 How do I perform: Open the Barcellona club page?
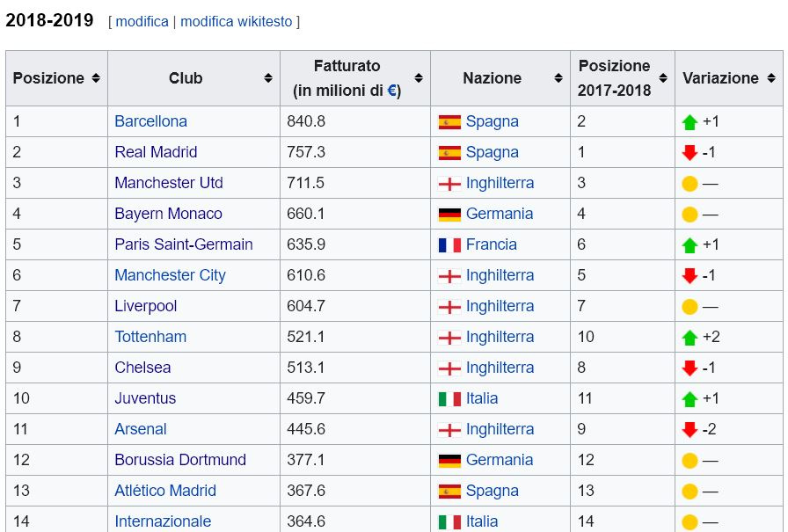tap(150, 121)
